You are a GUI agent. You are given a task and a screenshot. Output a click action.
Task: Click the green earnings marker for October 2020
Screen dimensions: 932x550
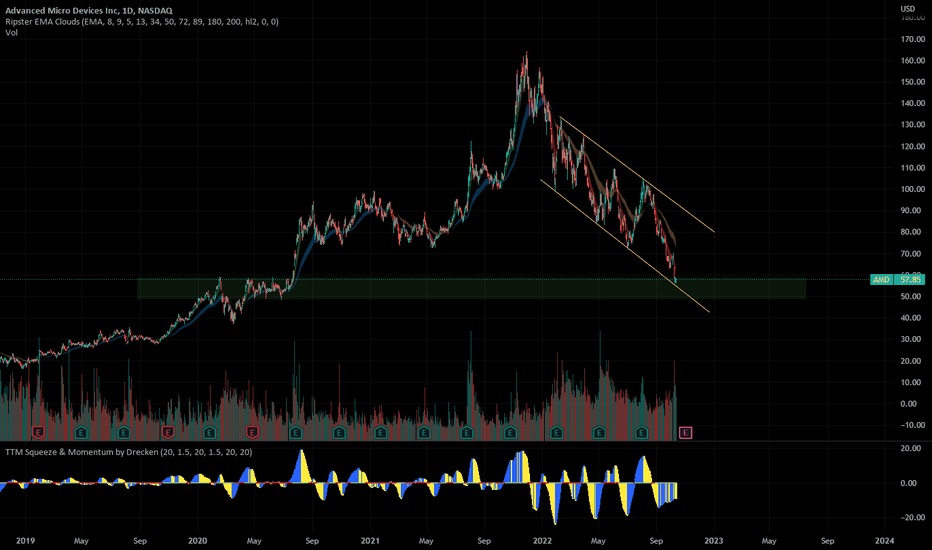[x=339, y=432]
